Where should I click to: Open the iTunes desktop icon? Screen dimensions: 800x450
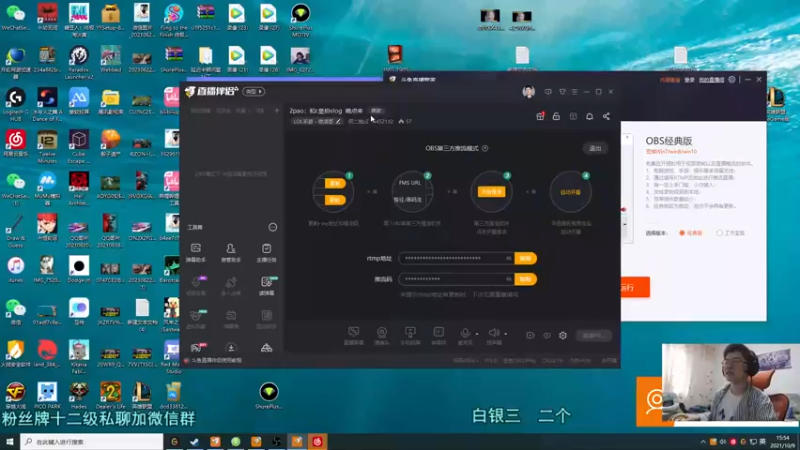pos(15,270)
